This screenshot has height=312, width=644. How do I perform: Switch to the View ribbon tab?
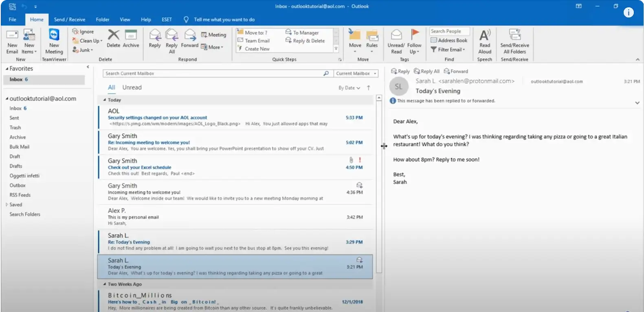125,20
